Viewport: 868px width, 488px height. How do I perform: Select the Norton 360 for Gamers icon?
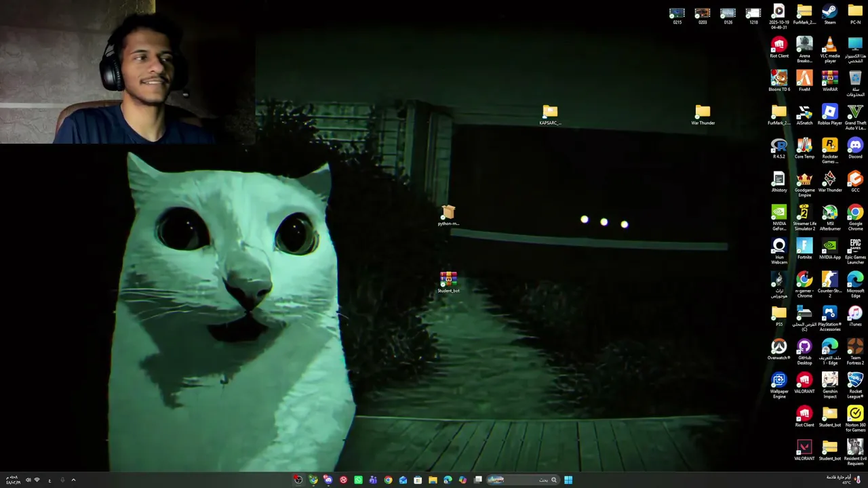tap(855, 420)
